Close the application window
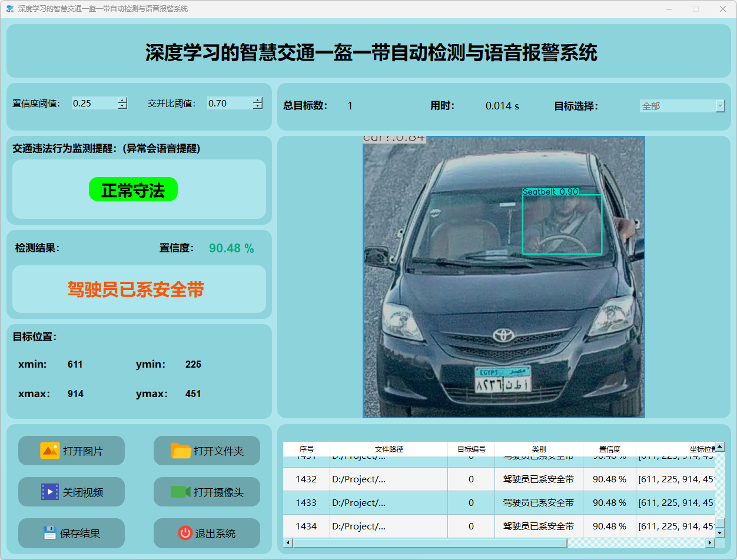 coord(723,9)
